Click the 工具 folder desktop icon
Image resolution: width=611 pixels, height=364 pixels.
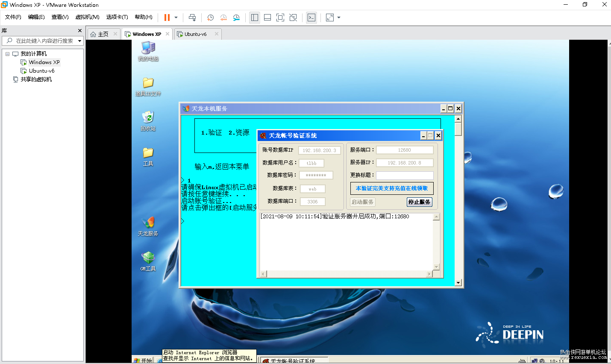148,157
